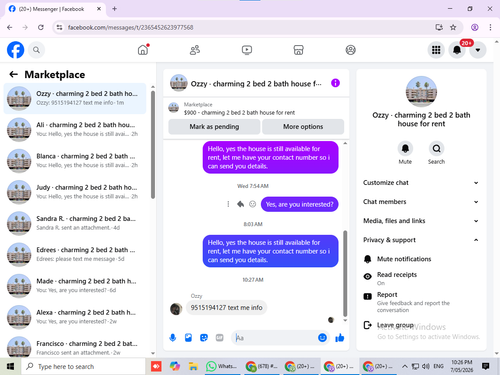Open the account dropdown arrow
Viewport: 500px width, 375px height.
click(478, 50)
